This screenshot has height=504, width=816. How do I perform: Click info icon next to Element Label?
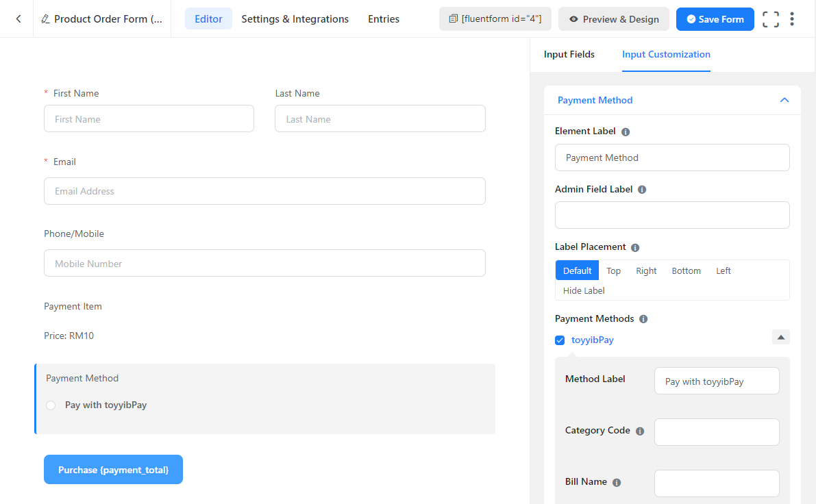626,131
